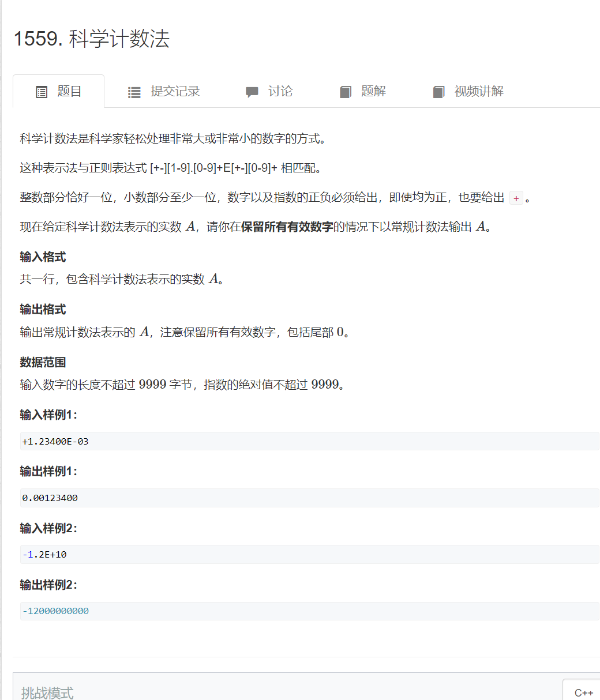Click the 输入格式 heading
The width and height of the screenshot is (600, 700).
pyautogui.click(x=43, y=257)
